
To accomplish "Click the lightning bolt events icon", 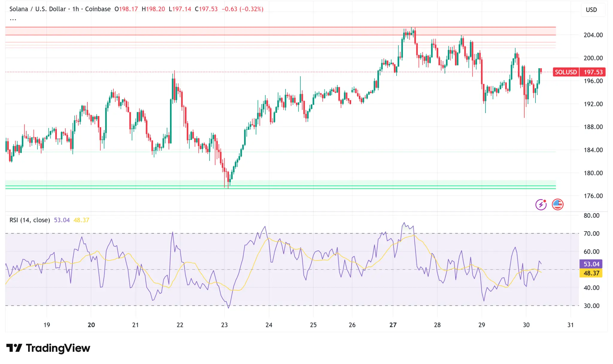I will pyautogui.click(x=541, y=205).
